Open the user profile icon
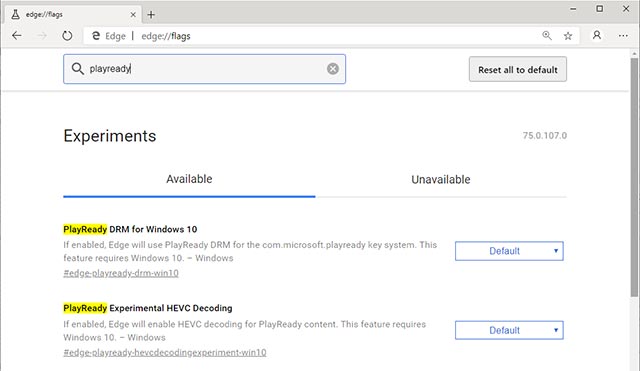 point(597,36)
